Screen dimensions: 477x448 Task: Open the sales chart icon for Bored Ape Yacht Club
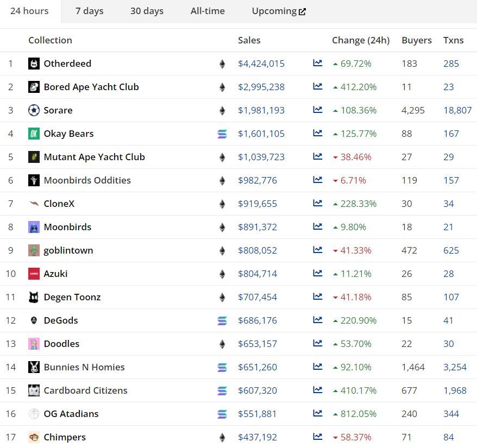(x=318, y=86)
